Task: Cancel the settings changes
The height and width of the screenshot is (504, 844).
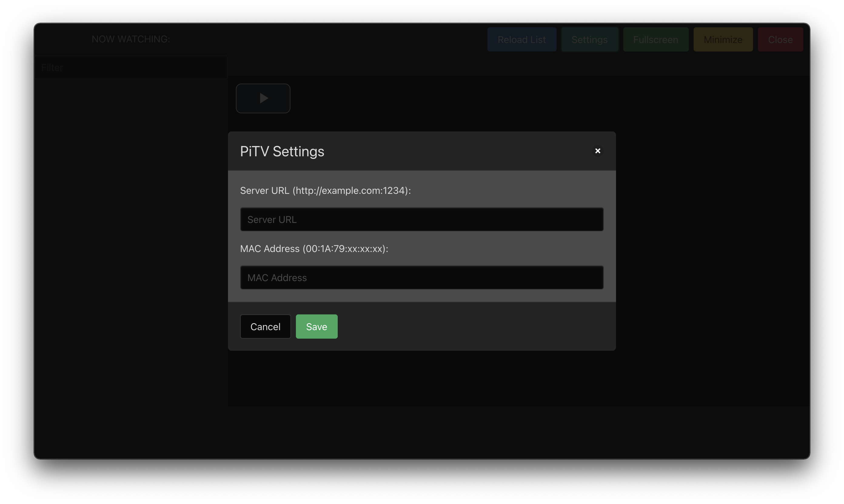Action: (x=265, y=327)
